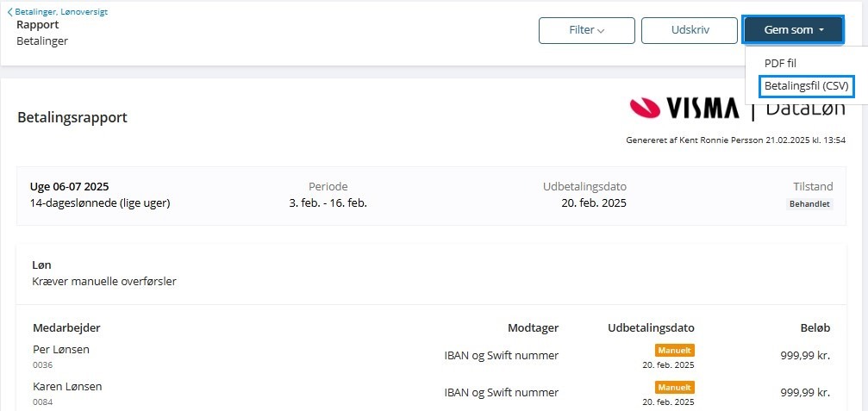Click the Modtager column header

point(533,327)
